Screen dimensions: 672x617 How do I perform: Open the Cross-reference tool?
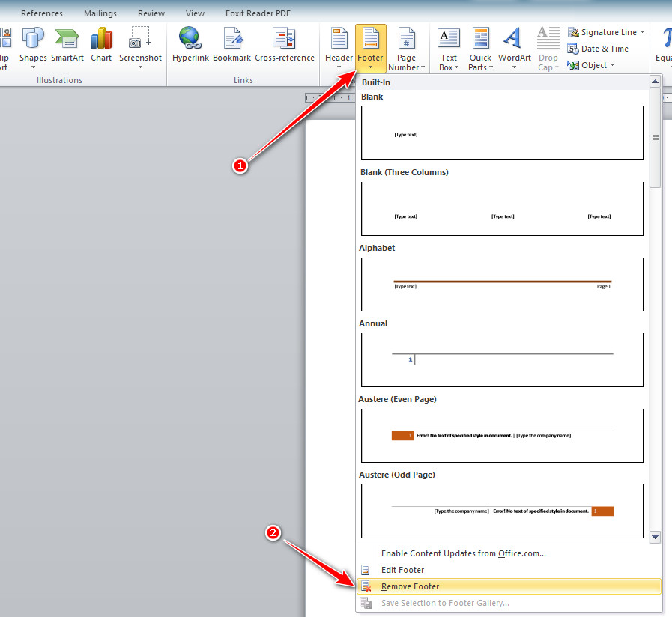pyautogui.click(x=284, y=38)
